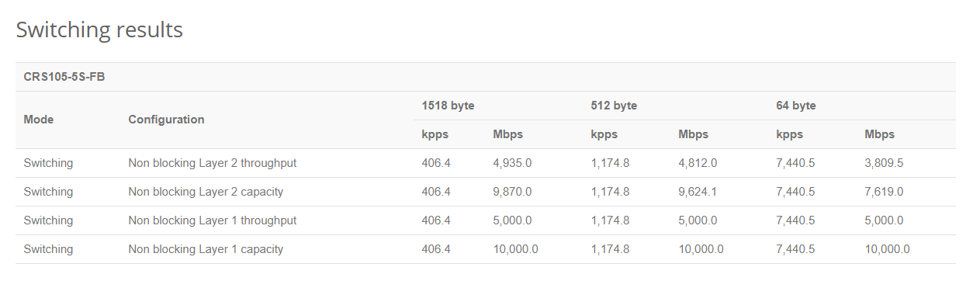This screenshot has width=980, height=288.
Task: Click the Switching results heading
Action: coord(99,29)
